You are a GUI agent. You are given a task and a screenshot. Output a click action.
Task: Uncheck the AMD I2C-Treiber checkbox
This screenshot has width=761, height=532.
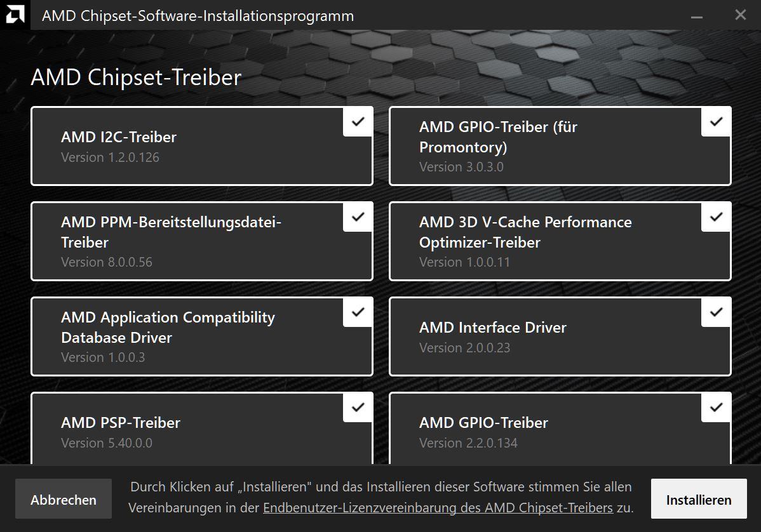[358, 121]
